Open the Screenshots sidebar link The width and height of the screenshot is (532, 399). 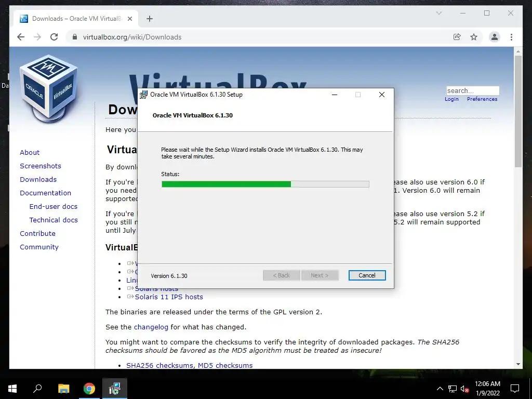(41, 166)
